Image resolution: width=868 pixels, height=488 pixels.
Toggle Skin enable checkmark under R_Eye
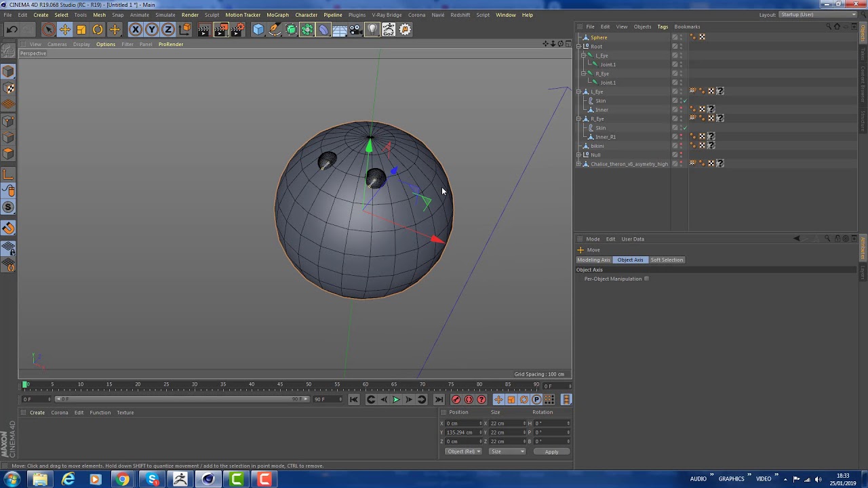click(x=685, y=127)
